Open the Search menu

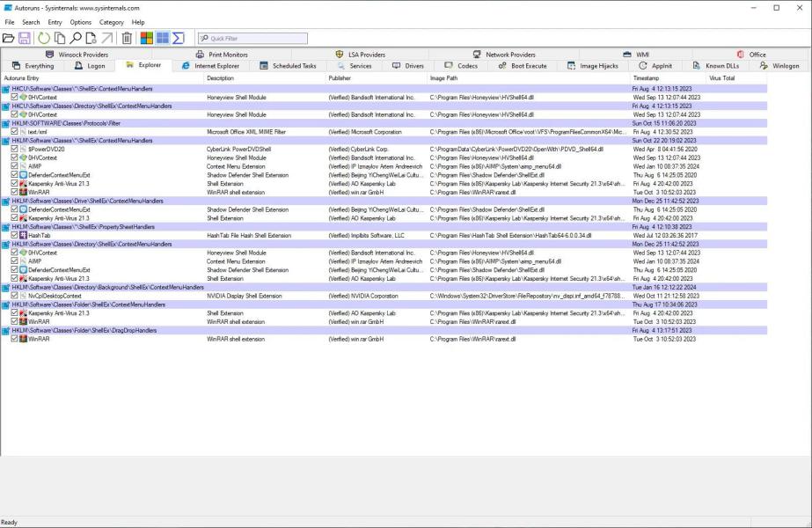pos(31,22)
